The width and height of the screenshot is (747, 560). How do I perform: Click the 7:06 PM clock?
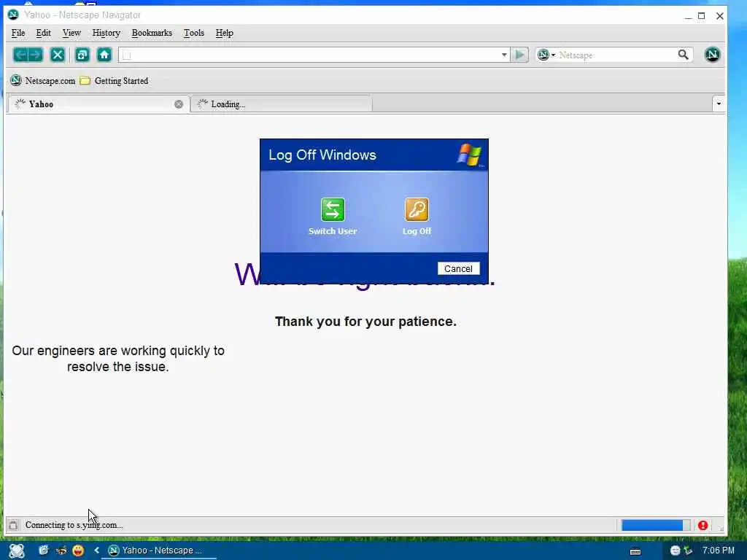(x=719, y=551)
